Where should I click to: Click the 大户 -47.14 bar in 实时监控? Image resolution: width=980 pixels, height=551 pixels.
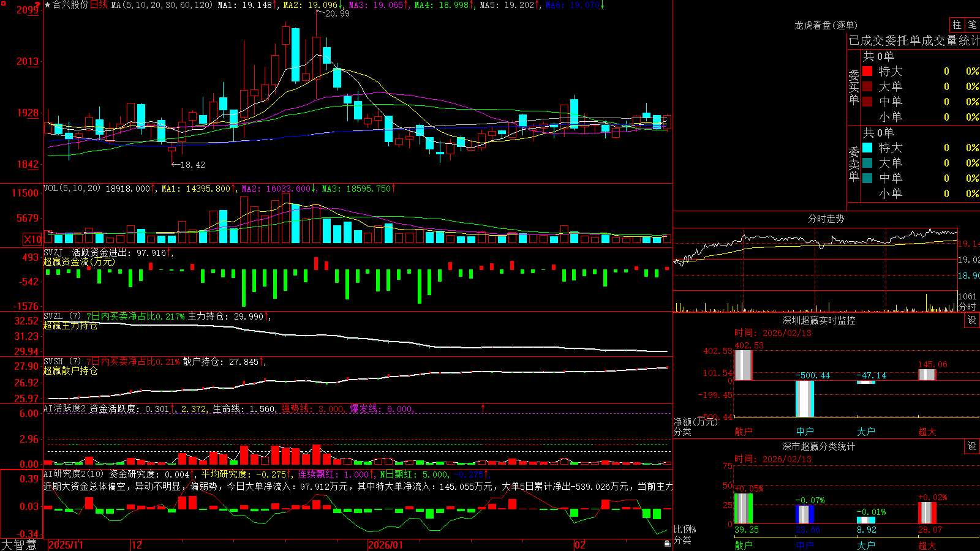click(x=866, y=382)
